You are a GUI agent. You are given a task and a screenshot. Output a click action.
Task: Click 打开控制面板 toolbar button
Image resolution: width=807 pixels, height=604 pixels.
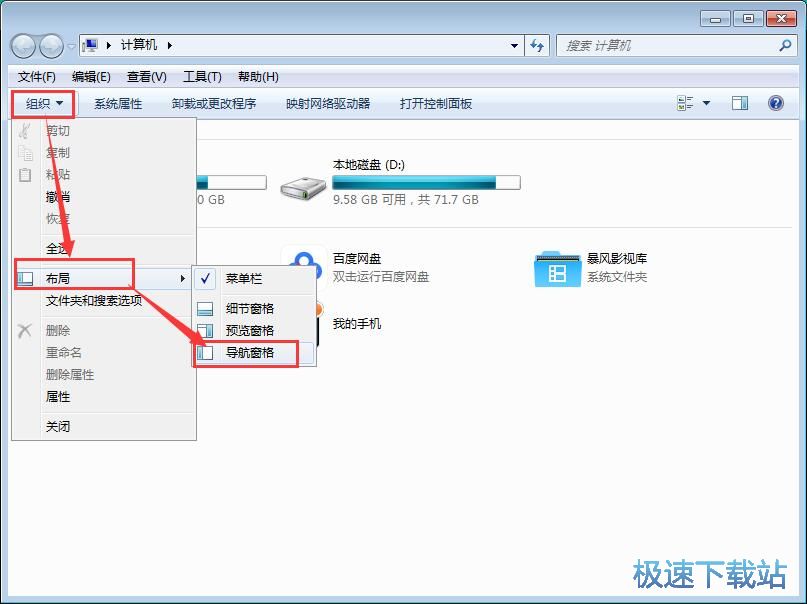click(436, 104)
